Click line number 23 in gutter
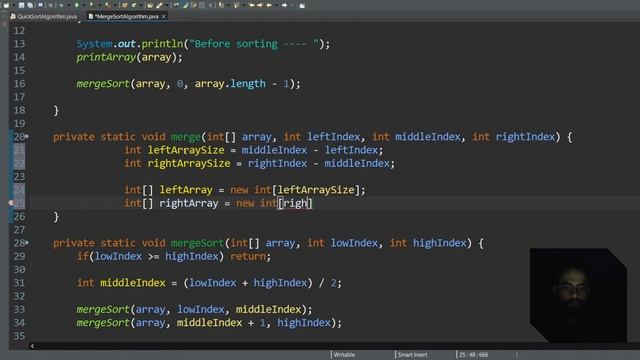 pos(19,176)
